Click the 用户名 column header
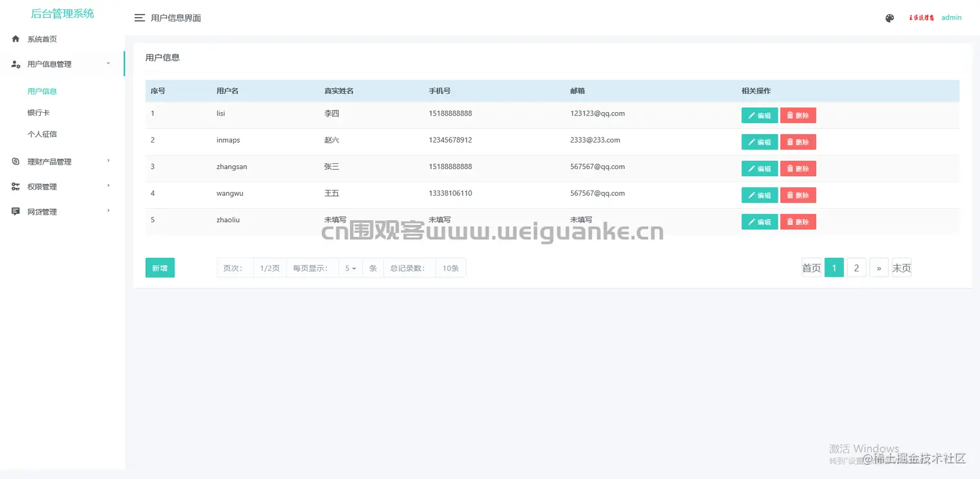 (x=227, y=91)
